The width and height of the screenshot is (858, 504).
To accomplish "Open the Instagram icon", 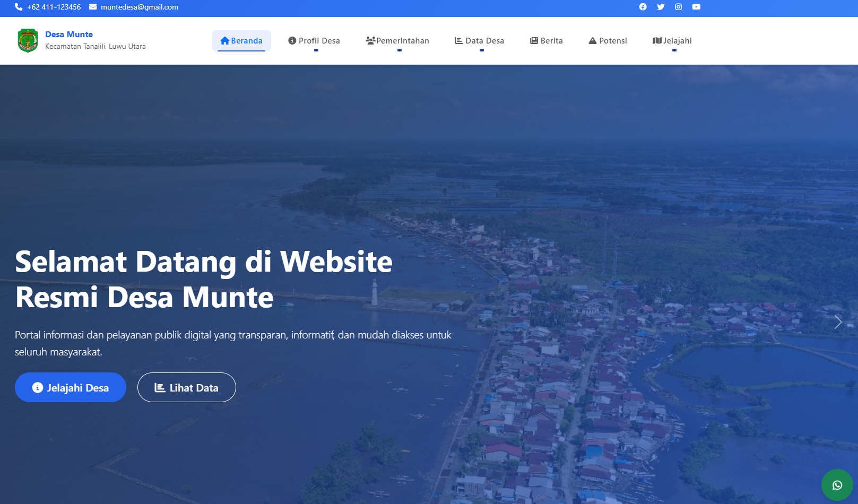I will [x=678, y=7].
